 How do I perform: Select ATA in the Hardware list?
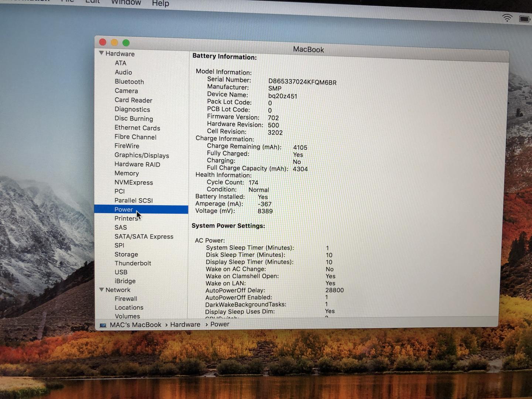120,63
